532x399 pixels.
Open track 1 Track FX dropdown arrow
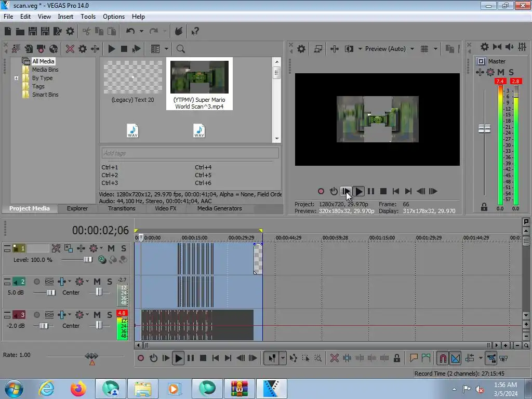[x=101, y=248]
